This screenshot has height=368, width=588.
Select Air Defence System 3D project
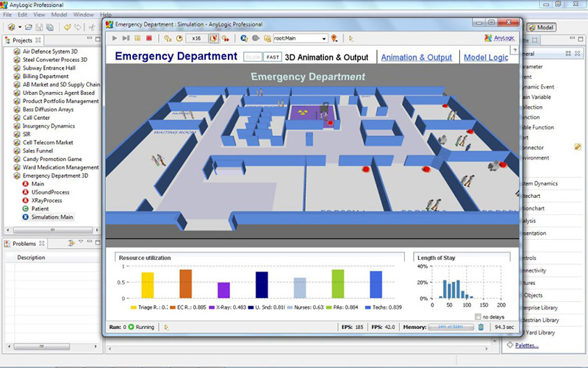click(x=50, y=52)
